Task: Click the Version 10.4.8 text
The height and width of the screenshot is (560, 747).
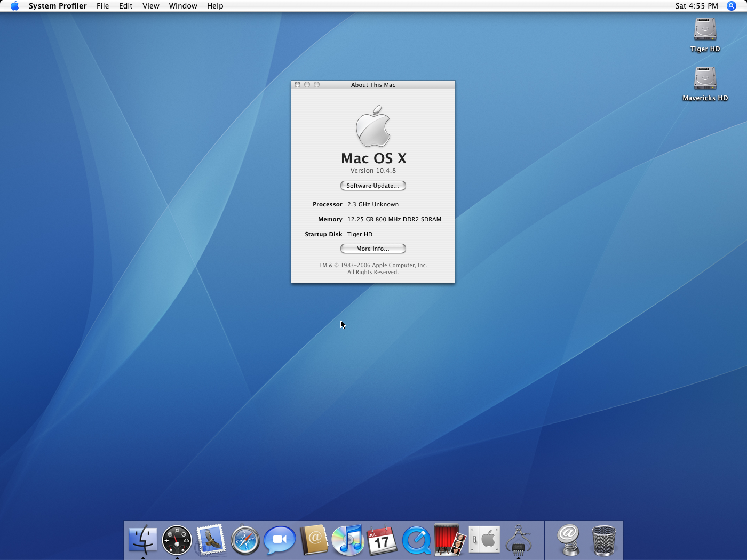Action: coord(373,171)
